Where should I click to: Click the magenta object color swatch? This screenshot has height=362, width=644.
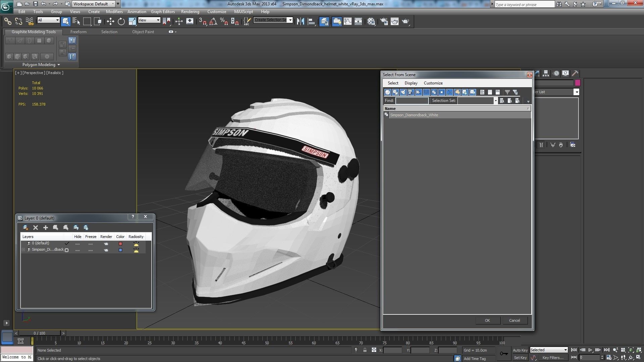(578, 83)
